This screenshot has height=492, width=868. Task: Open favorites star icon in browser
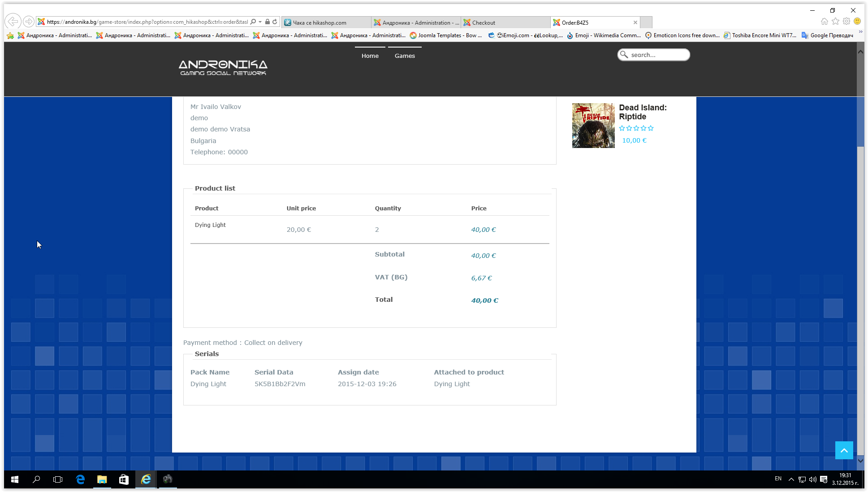click(835, 22)
